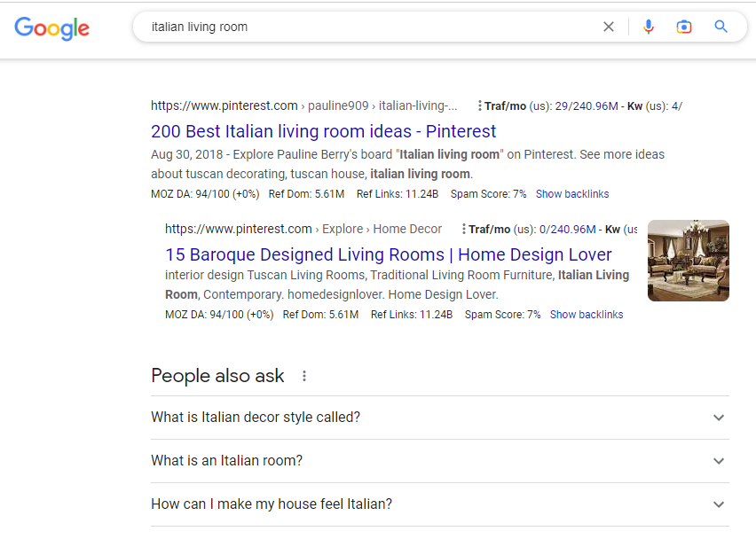The height and width of the screenshot is (539, 756).
Task: Open three-dot menu beside Explore Home Decor URL
Action: pos(464,229)
